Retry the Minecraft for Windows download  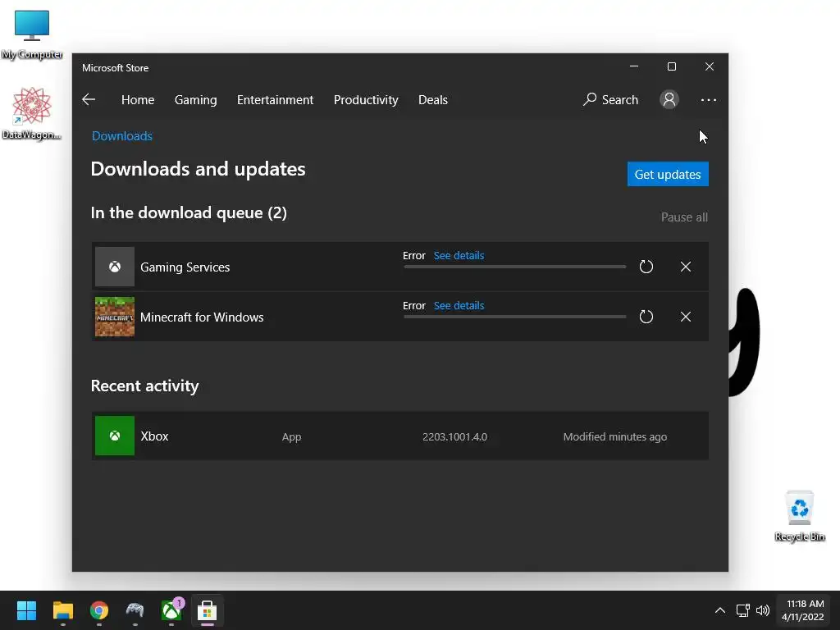click(646, 317)
